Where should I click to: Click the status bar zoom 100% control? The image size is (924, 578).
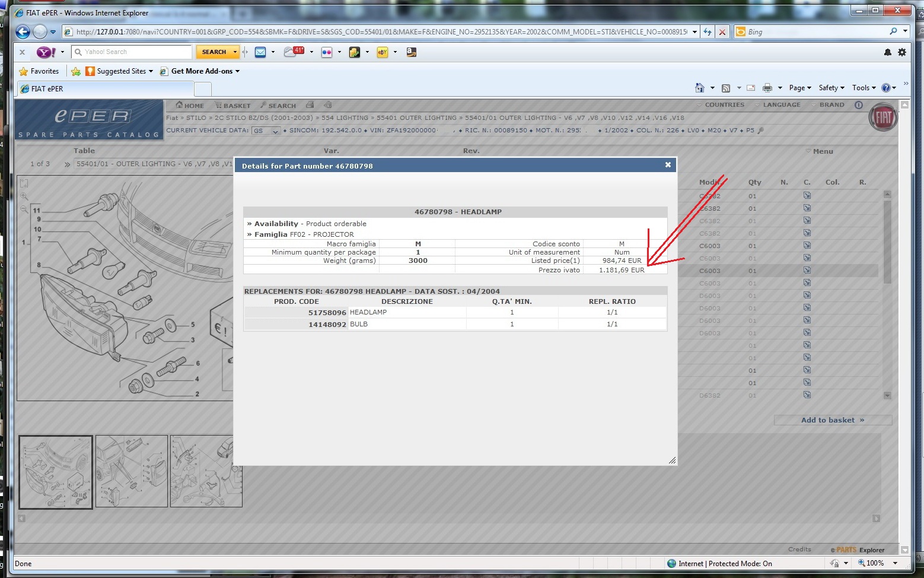coord(878,563)
